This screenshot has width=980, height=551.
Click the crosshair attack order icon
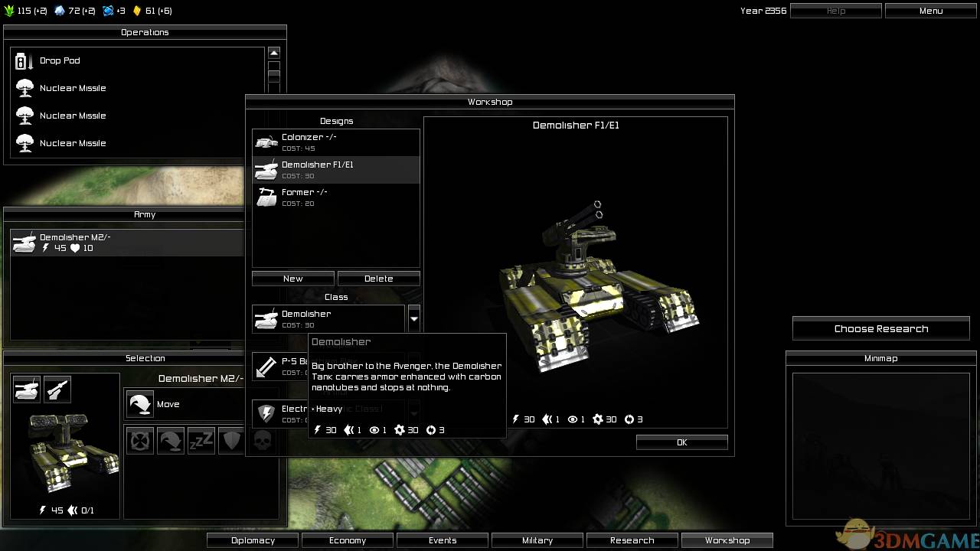pyautogui.click(x=139, y=440)
